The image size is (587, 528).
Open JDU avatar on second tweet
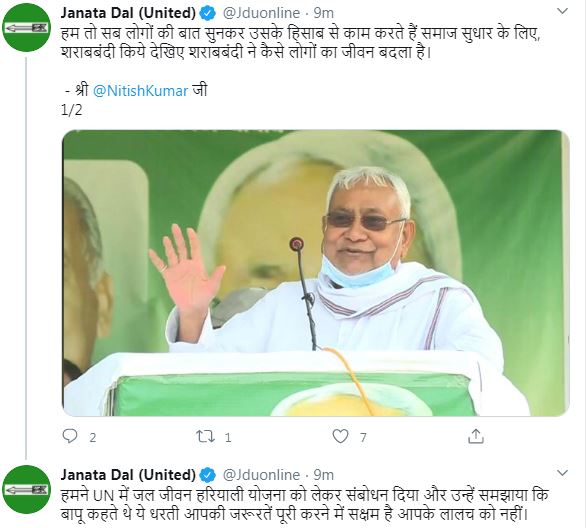point(26,489)
